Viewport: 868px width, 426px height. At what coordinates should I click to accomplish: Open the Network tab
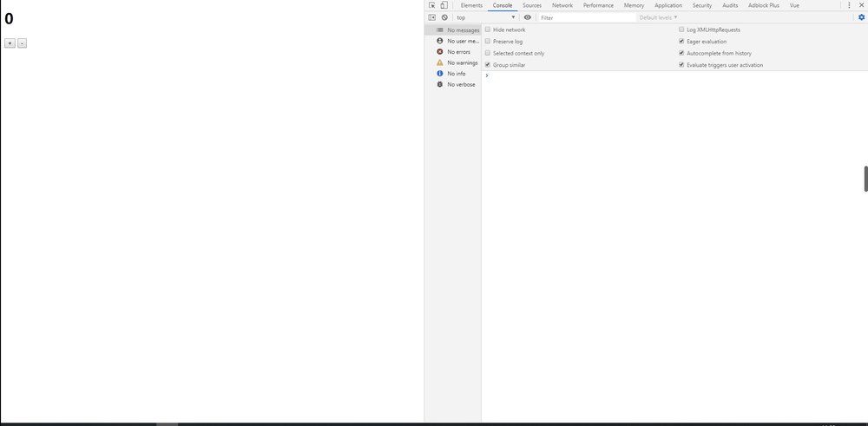click(562, 5)
